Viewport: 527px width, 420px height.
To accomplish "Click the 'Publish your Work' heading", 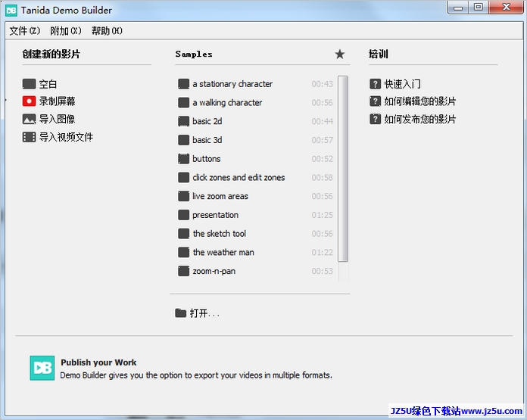I will pyautogui.click(x=98, y=362).
